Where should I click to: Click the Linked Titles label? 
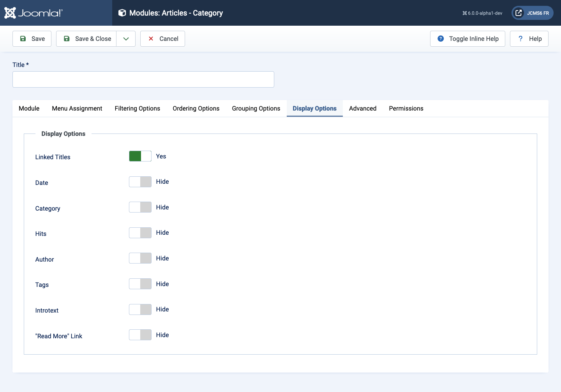(x=53, y=157)
